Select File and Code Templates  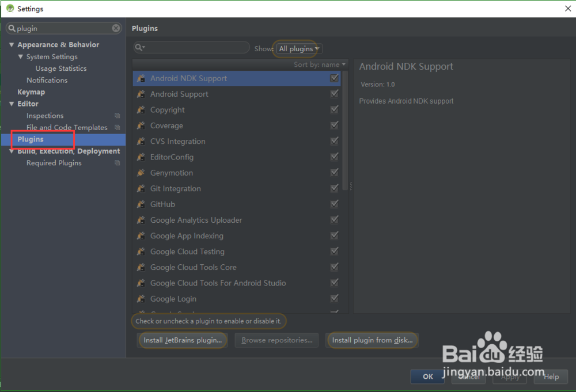[67, 127]
